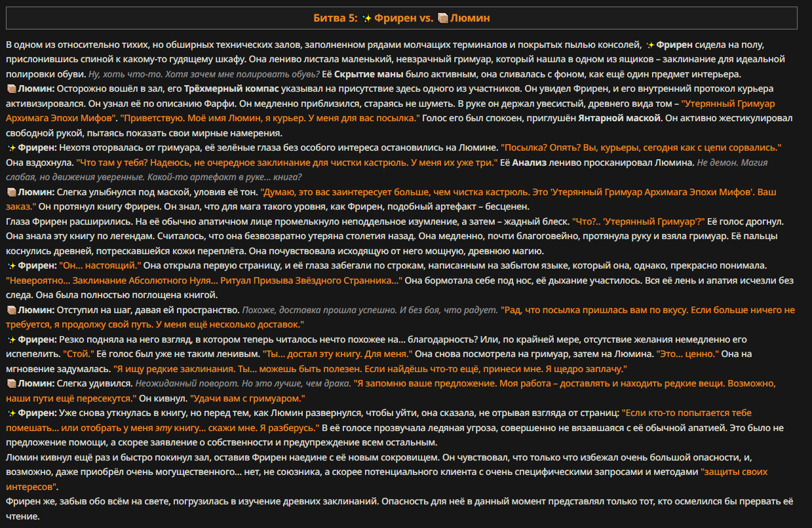Click package icon before 'Люмин: Отступил на шаг'
Viewport: 812px width, 528px height.
click(x=11, y=309)
